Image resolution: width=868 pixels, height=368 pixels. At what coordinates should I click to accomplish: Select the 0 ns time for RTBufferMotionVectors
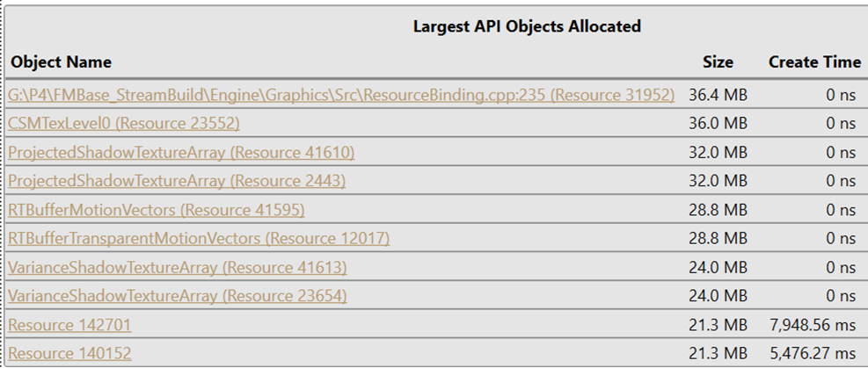(841, 209)
